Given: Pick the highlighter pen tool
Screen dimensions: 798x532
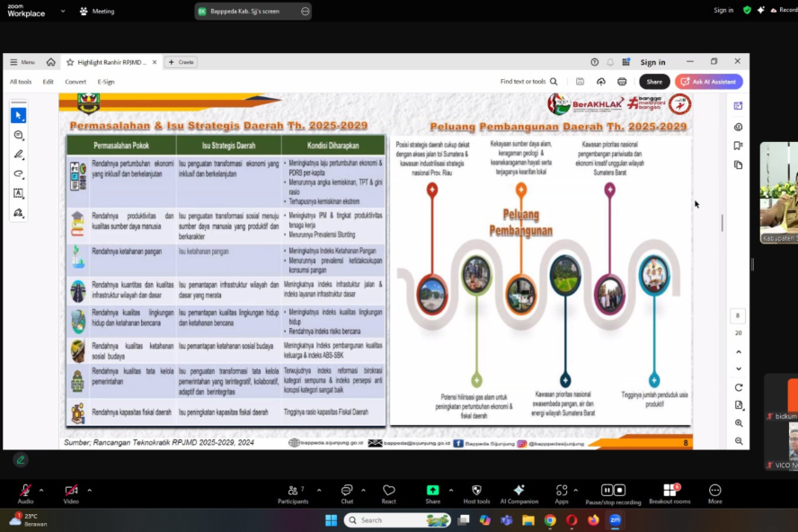Looking at the screenshot, I should 19,155.
